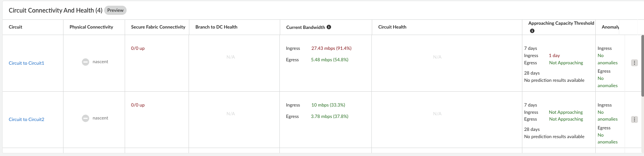Screen dimensions: 644x156
Task: Open the three-dot menu for Circuit to Circuit2
Action: click(x=634, y=119)
